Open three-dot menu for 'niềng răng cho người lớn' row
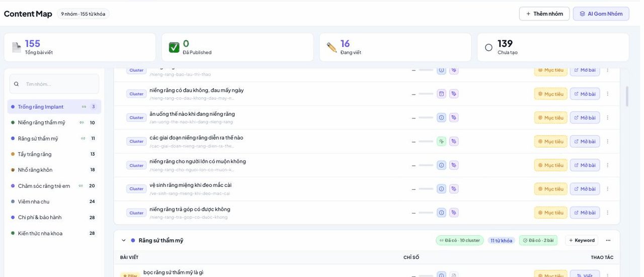 (x=607, y=165)
